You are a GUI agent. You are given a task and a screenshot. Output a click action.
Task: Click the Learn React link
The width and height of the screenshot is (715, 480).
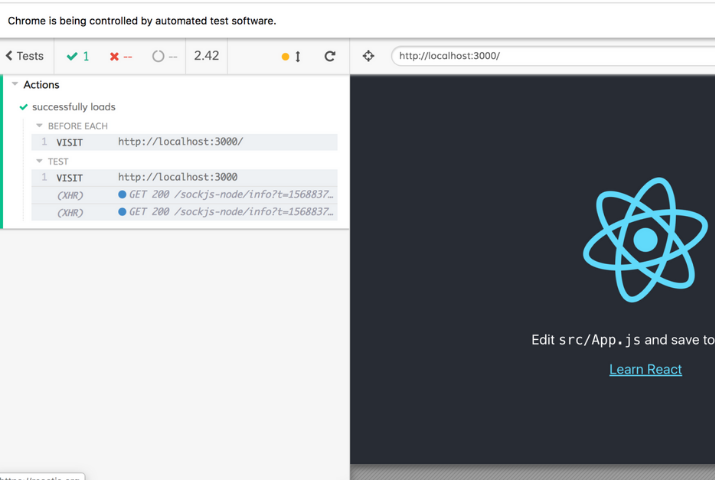pyautogui.click(x=645, y=369)
